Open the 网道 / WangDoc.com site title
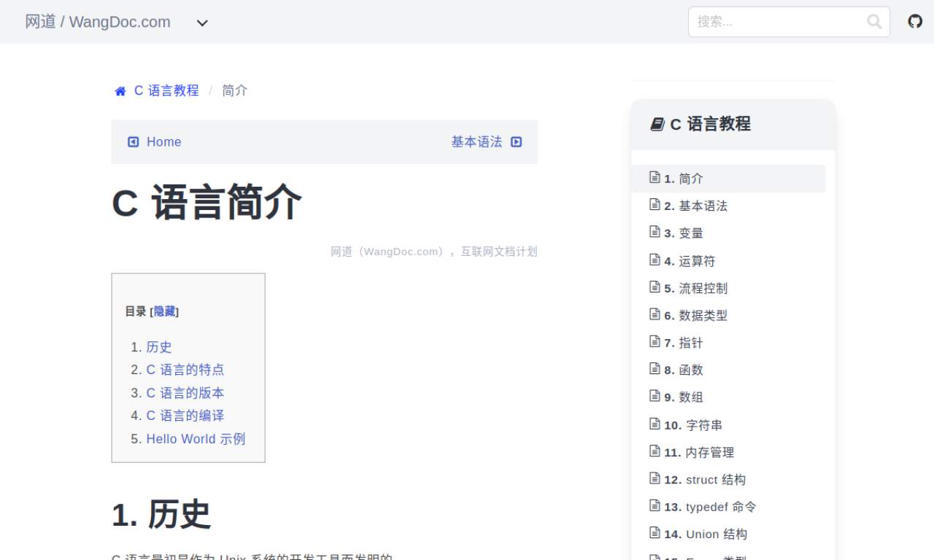Image resolution: width=934 pixels, height=560 pixels. click(98, 22)
